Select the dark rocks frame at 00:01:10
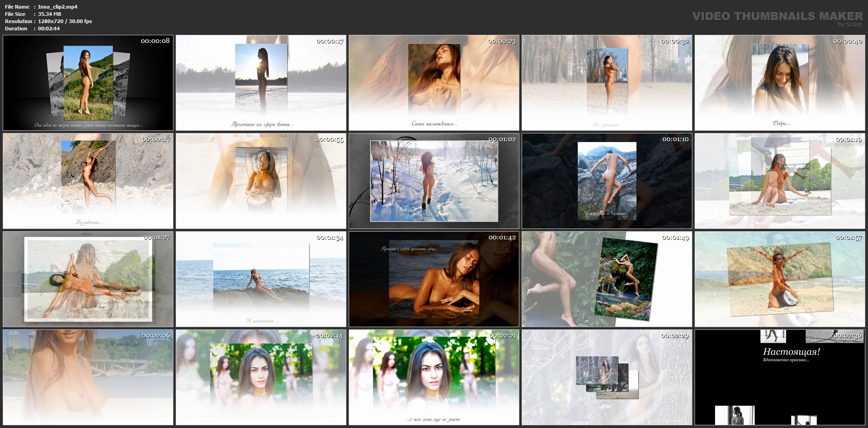Viewport: 868px width, 428px height. (607, 181)
